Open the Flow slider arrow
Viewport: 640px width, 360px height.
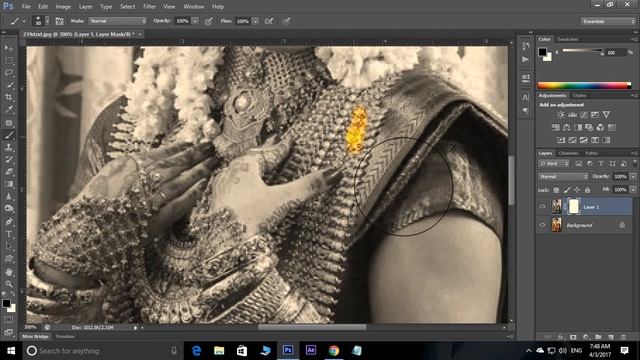[256, 21]
